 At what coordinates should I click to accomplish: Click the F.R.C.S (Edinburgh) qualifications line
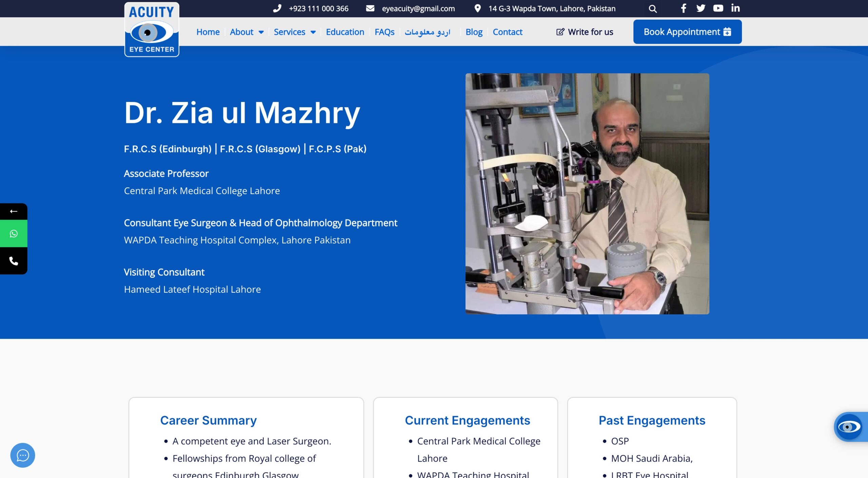pyautogui.click(x=245, y=149)
